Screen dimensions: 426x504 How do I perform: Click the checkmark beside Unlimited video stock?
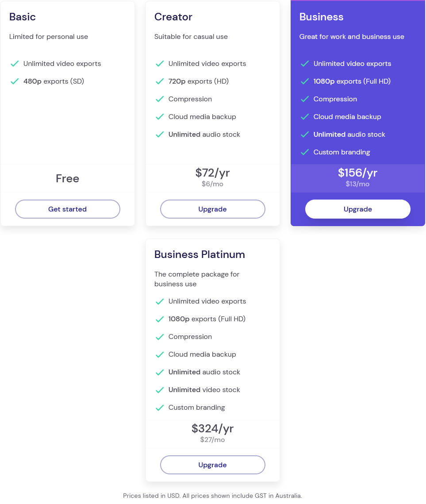[160, 390]
